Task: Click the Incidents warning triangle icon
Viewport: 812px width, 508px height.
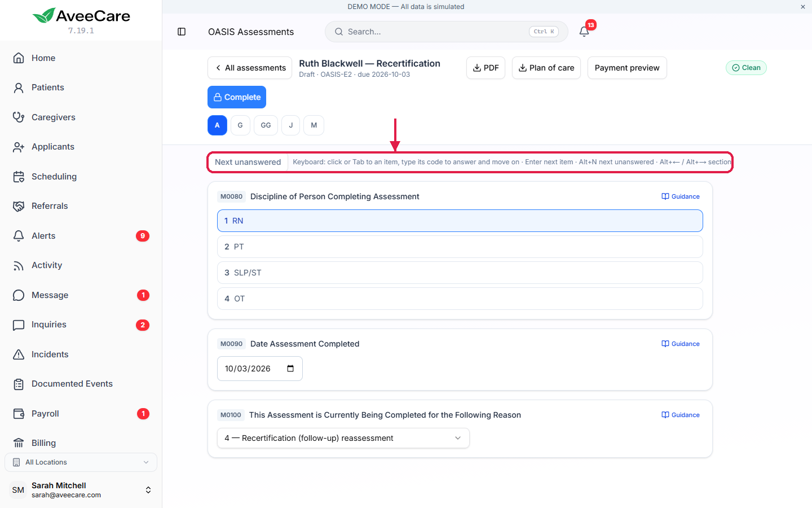Action: click(x=19, y=354)
